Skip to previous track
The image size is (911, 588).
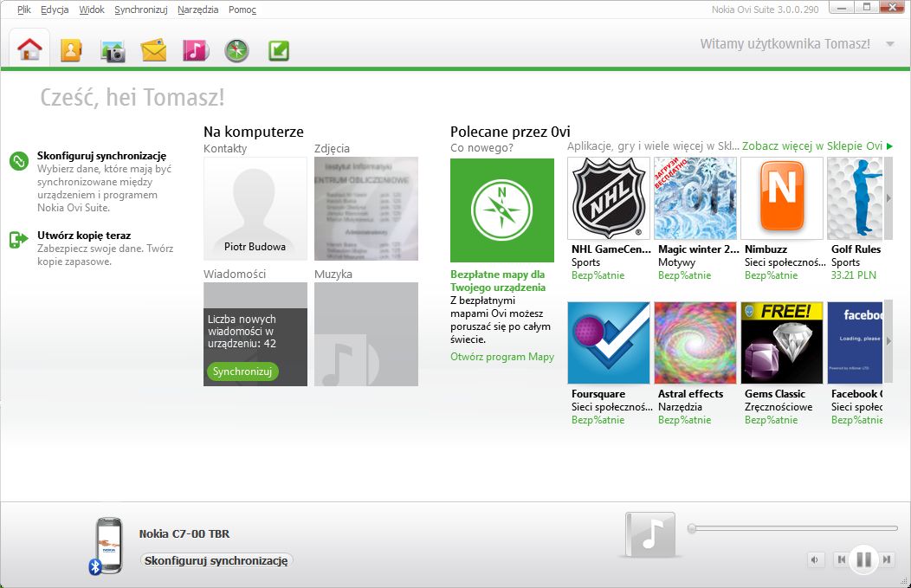point(841,560)
